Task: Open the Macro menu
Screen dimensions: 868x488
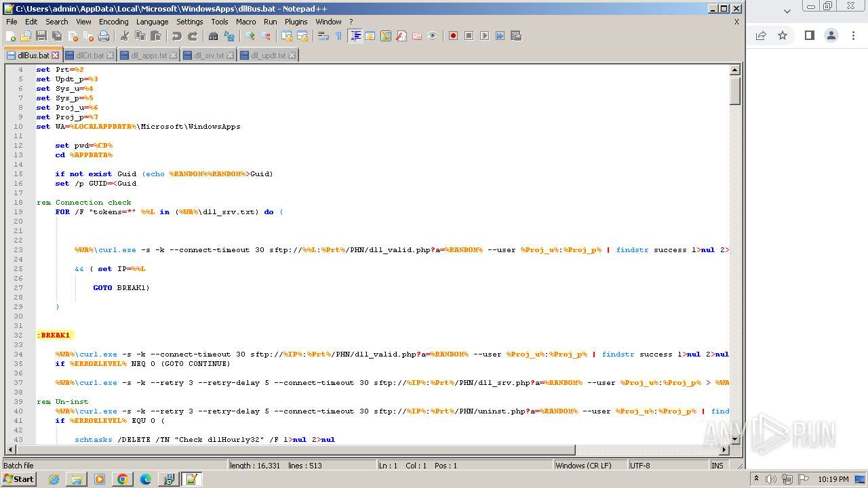Action: [x=246, y=22]
